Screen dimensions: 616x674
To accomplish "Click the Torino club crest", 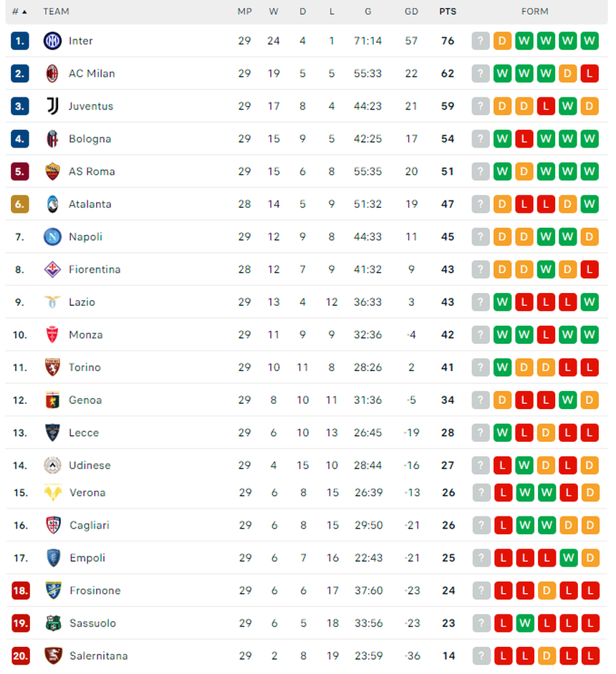I will pyautogui.click(x=52, y=367).
